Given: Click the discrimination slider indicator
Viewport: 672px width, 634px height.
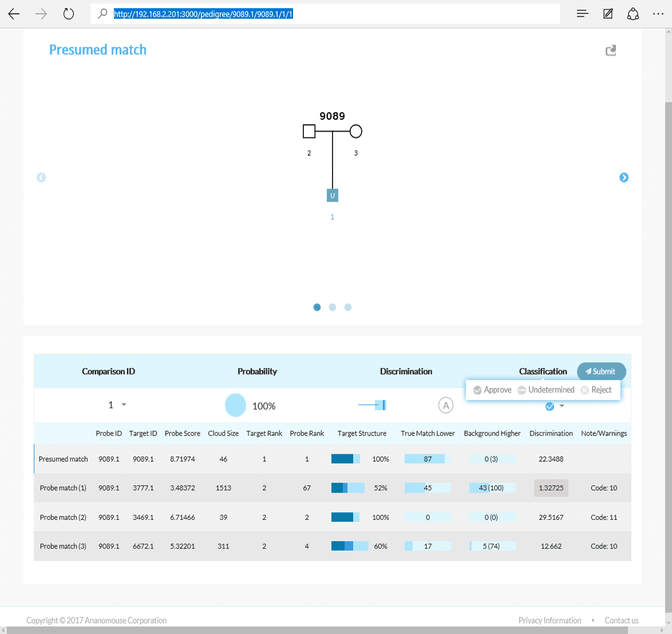Looking at the screenshot, I should point(372,405).
